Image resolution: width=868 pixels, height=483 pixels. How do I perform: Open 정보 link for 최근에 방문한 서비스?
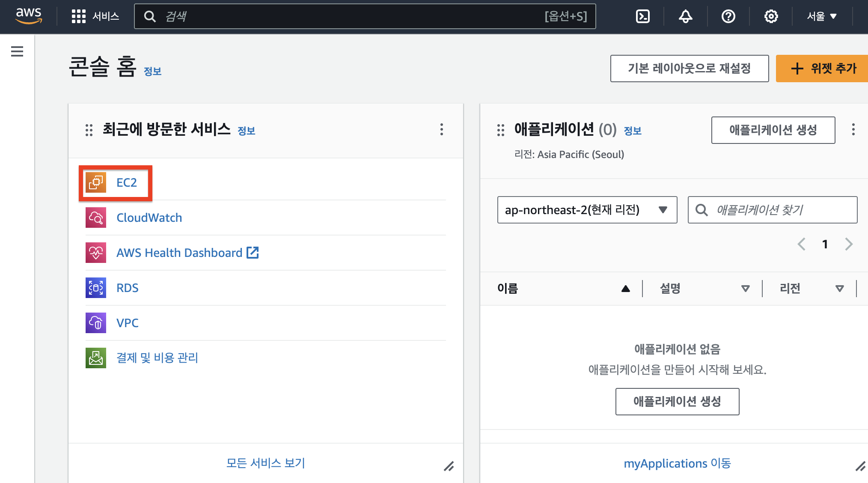[x=247, y=131]
